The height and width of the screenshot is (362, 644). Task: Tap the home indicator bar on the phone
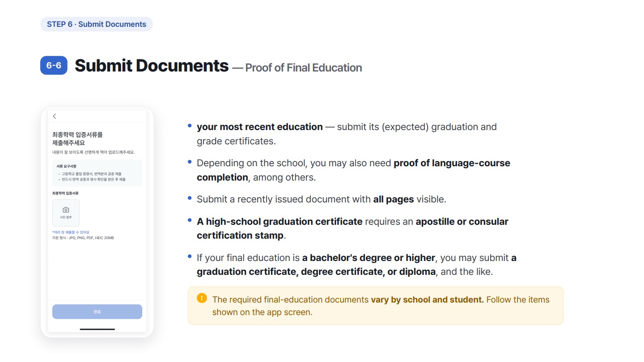(97, 329)
